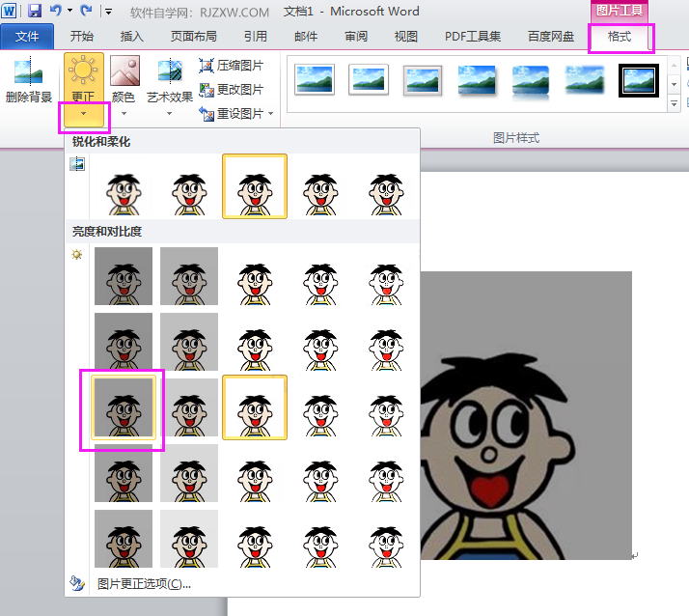Switch to the 页面布局 tab
This screenshot has width=689, height=616.
click(194, 37)
